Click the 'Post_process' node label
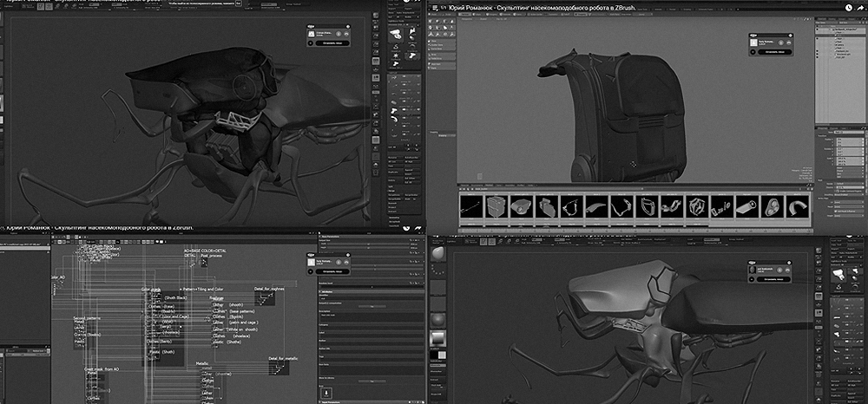Screen dimensions: 868x404 tap(212, 257)
